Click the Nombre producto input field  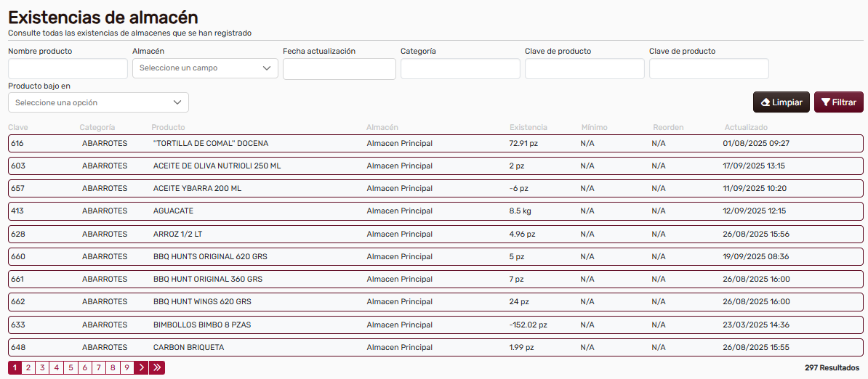(68, 69)
